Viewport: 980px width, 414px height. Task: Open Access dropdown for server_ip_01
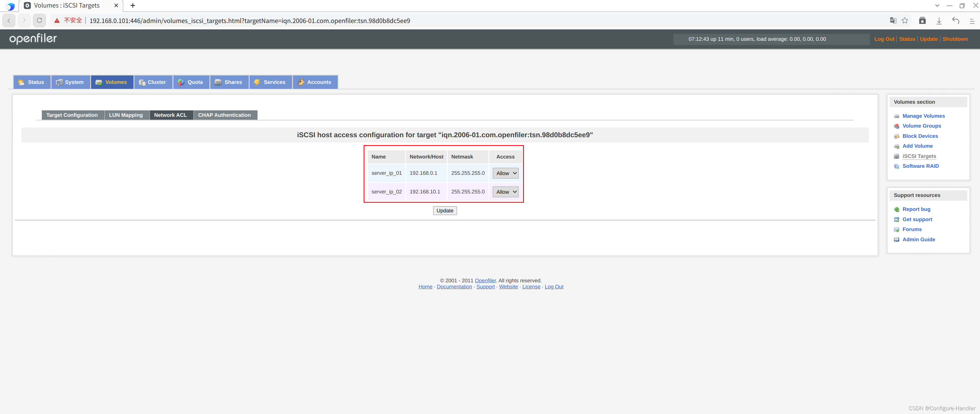(505, 173)
